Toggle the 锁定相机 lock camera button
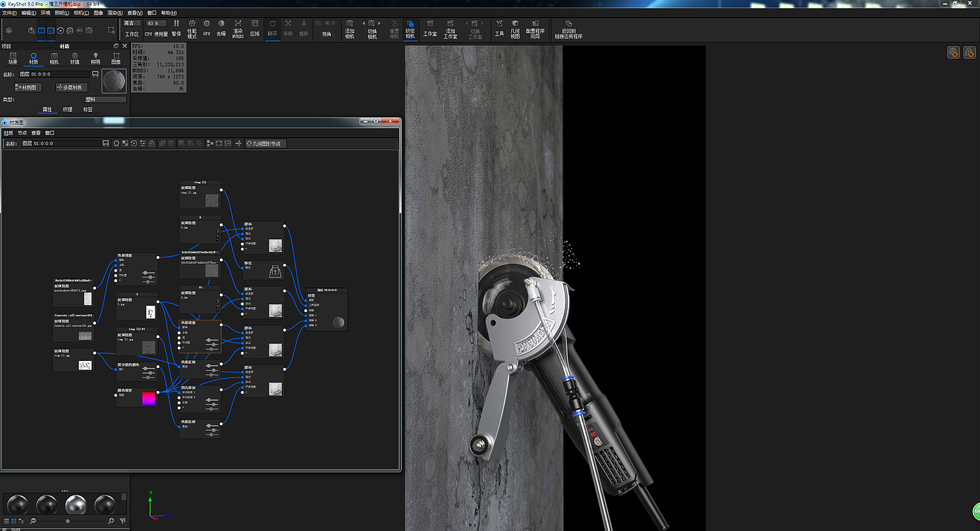The height and width of the screenshot is (531, 980). click(x=410, y=27)
